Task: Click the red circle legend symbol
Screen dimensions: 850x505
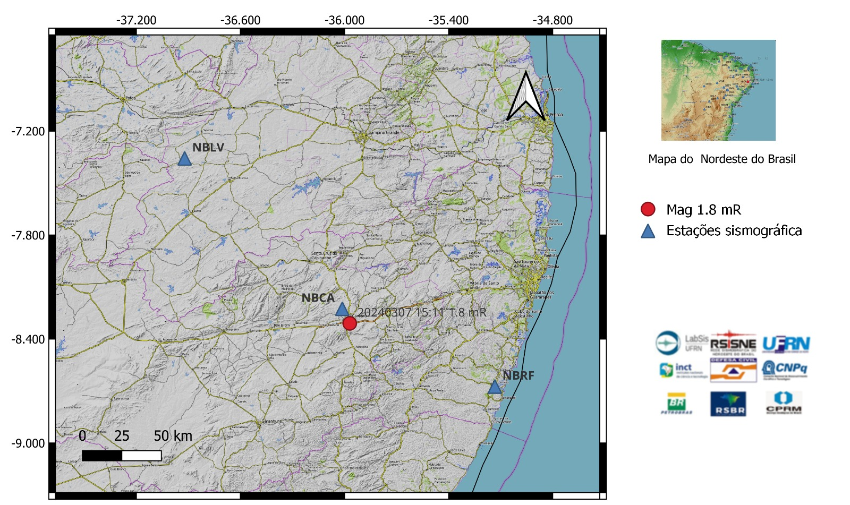Action: [x=647, y=209]
